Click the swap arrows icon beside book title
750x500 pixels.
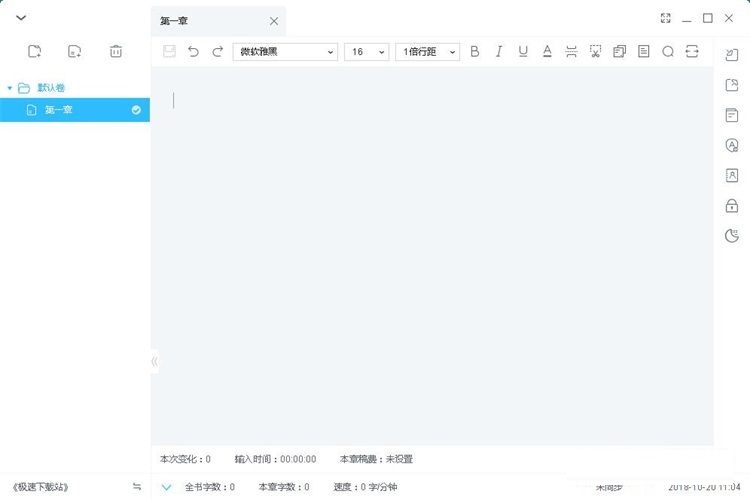click(137, 487)
